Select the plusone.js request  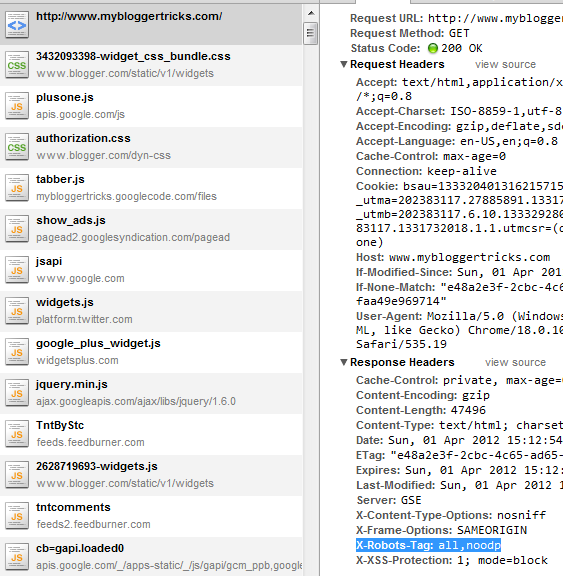point(151,107)
